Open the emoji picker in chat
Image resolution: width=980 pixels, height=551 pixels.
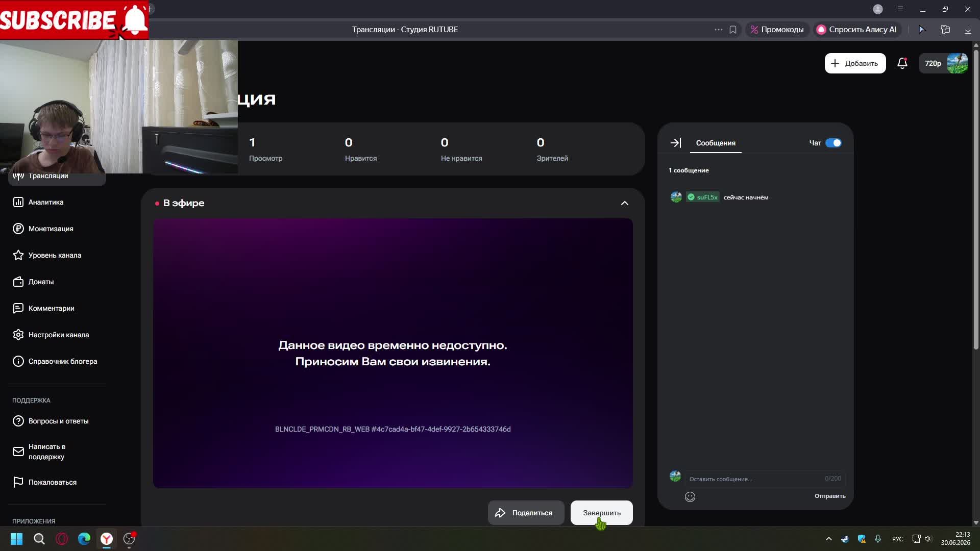click(690, 496)
